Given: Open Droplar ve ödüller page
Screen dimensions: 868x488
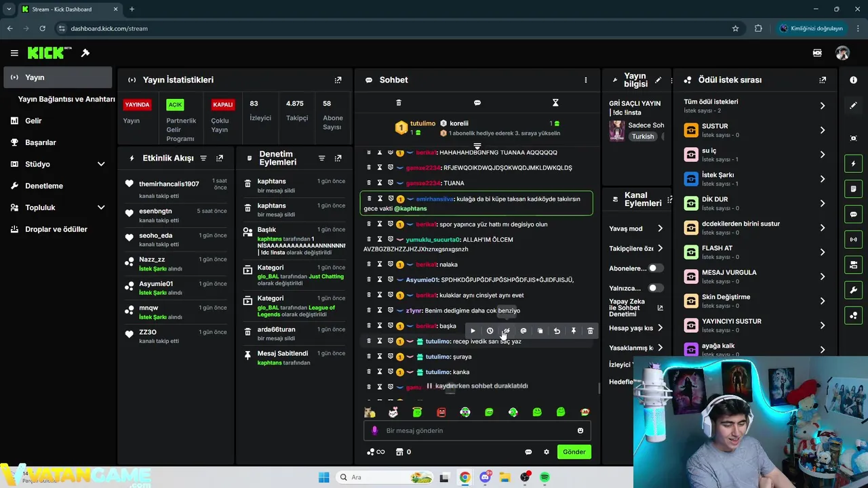Looking at the screenshot, I should pyautogui.click(x=58, y=229).
